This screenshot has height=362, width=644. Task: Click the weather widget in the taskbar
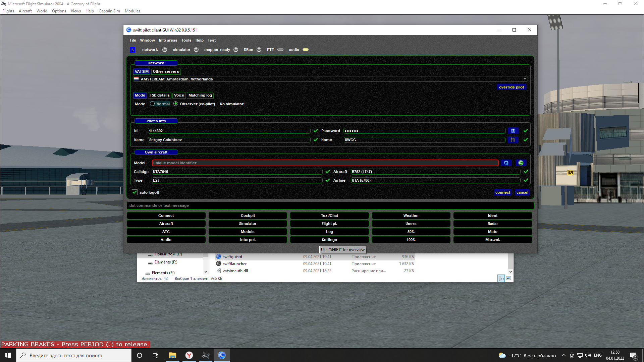pyautogui.click(x=527, y=356)
